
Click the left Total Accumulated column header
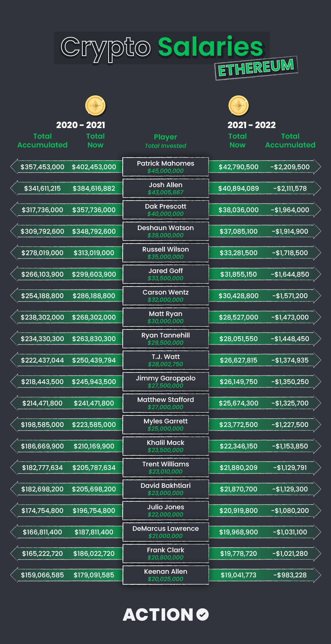43,141
